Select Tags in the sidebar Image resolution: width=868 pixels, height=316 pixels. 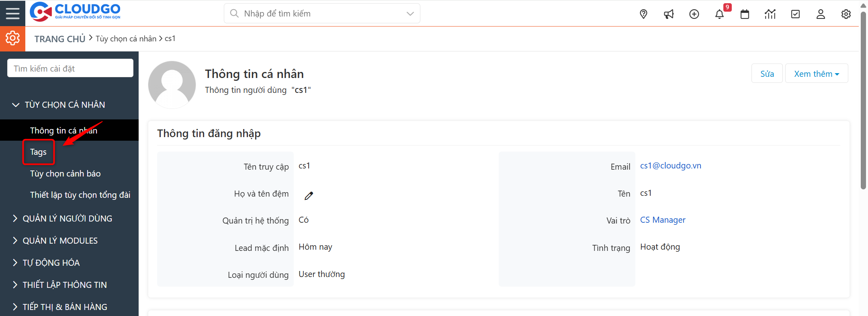[38, 152]
